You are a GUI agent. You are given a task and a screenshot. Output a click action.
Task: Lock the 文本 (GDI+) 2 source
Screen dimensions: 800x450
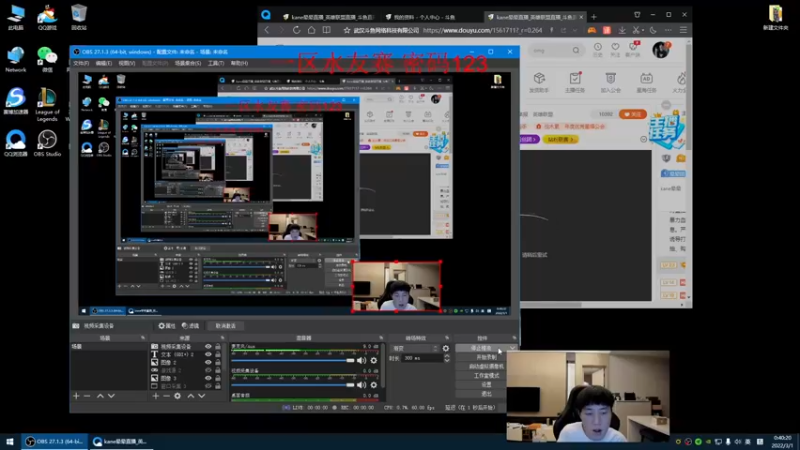coord(218,354)
